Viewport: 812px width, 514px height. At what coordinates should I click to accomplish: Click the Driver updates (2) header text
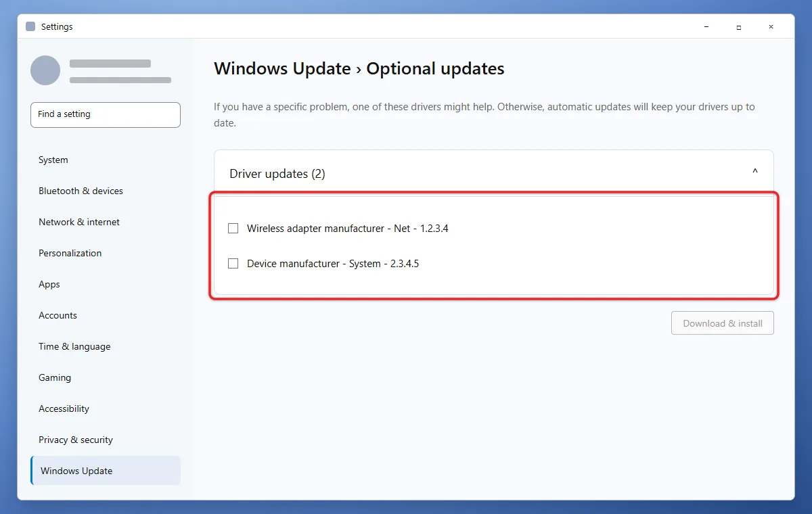(x=277, y=174)
